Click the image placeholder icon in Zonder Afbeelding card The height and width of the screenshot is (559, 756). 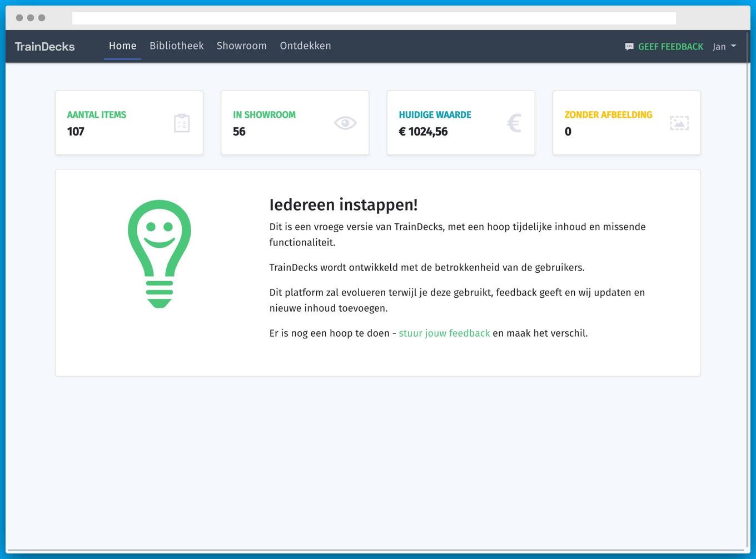(679, 123)
